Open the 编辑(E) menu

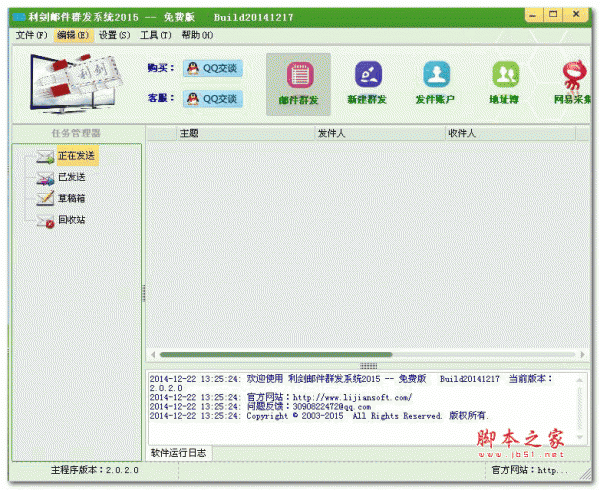click(73, 35)
